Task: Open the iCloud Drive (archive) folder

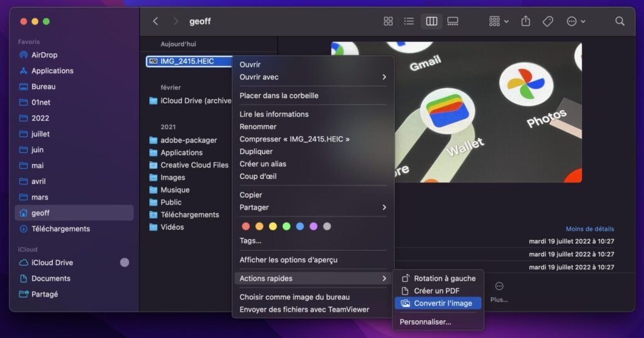Action: [190, 101]
